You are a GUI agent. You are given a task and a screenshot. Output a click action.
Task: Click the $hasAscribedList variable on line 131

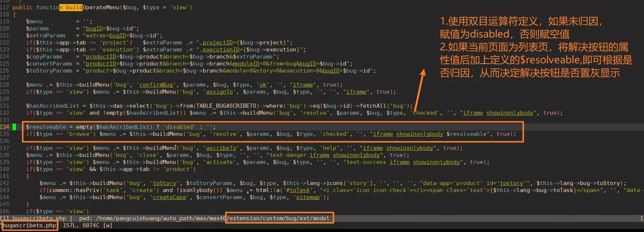[x=53, y=106]
